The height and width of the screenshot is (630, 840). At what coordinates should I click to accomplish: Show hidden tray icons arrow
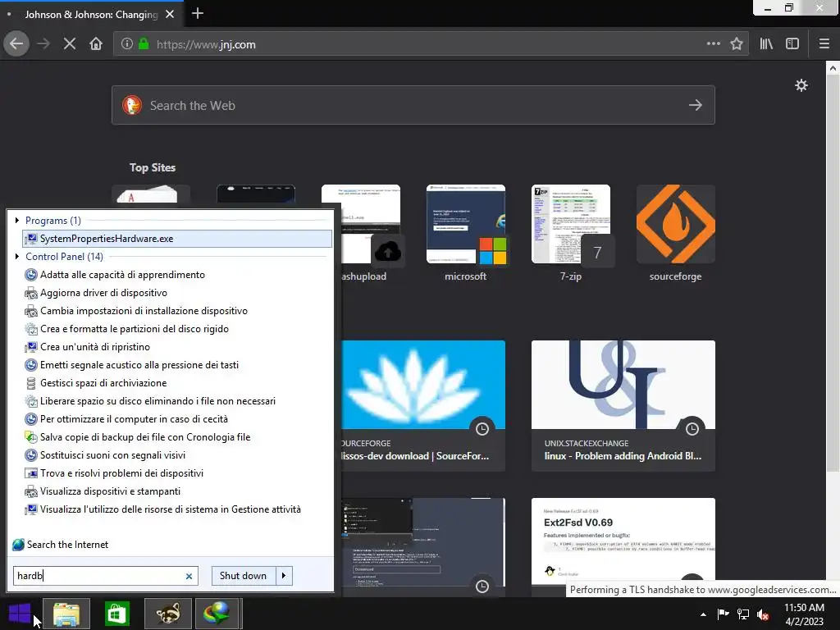(703, 614)
